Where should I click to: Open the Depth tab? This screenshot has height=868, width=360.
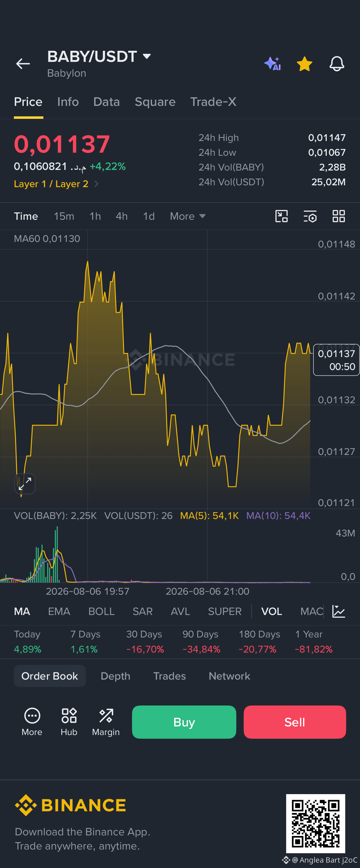pos(115,676)
